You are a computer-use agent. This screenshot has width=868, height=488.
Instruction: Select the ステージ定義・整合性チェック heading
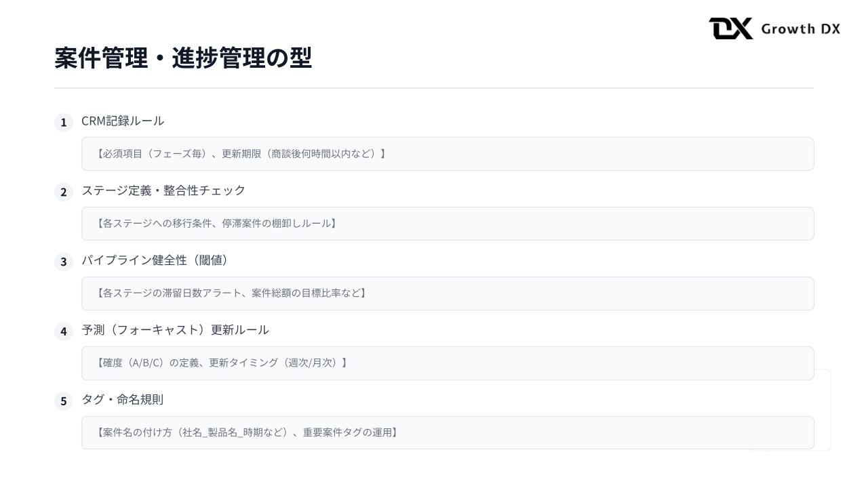click(x=163, y=190)
